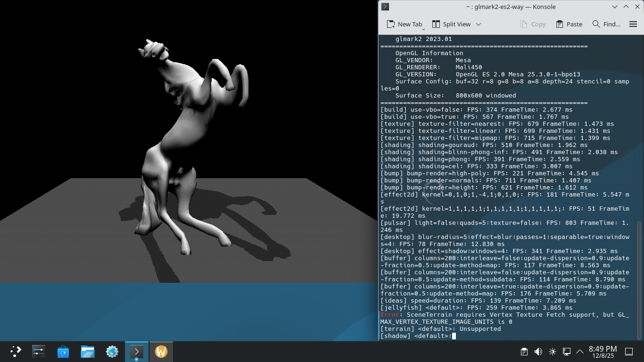Paste clipboard into the terminal
Viewport: 644px width, 362px height.
(569, 24)
